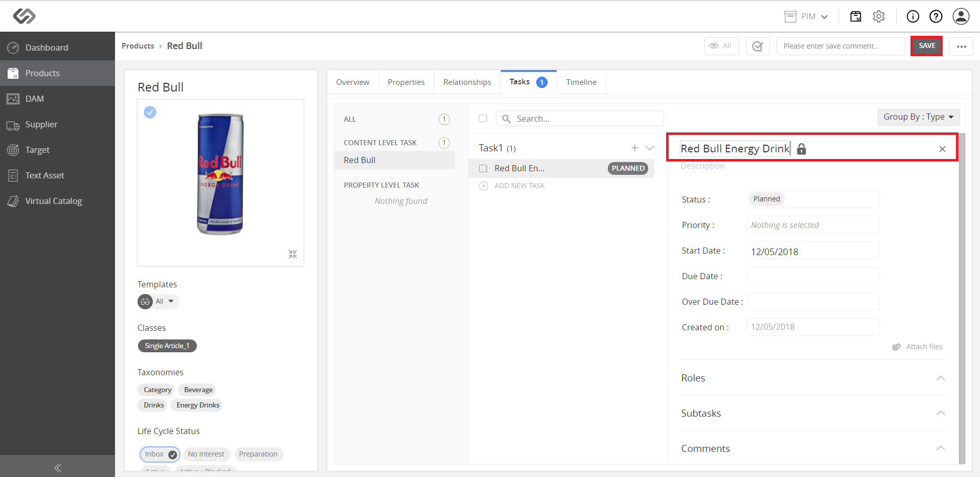The image size is (980, 477).
Task: Switch to the Overview tab
Action: [353, 82]
